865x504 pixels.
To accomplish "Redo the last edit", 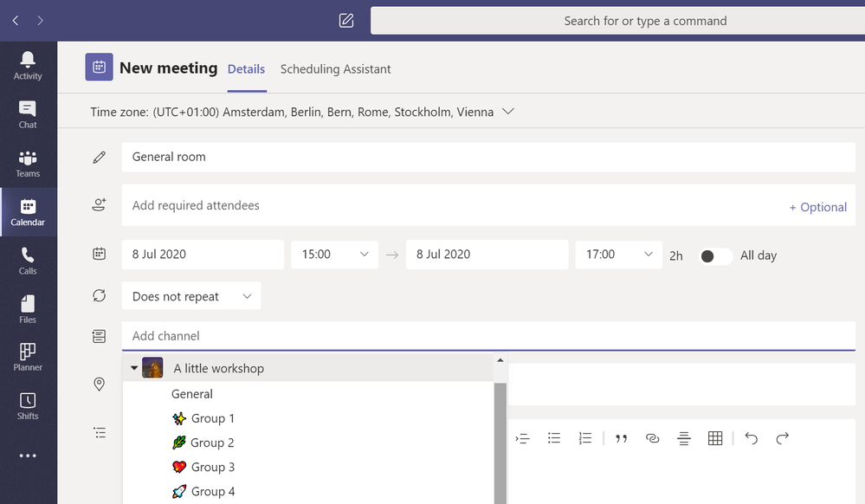I will (x=782, y=438).
